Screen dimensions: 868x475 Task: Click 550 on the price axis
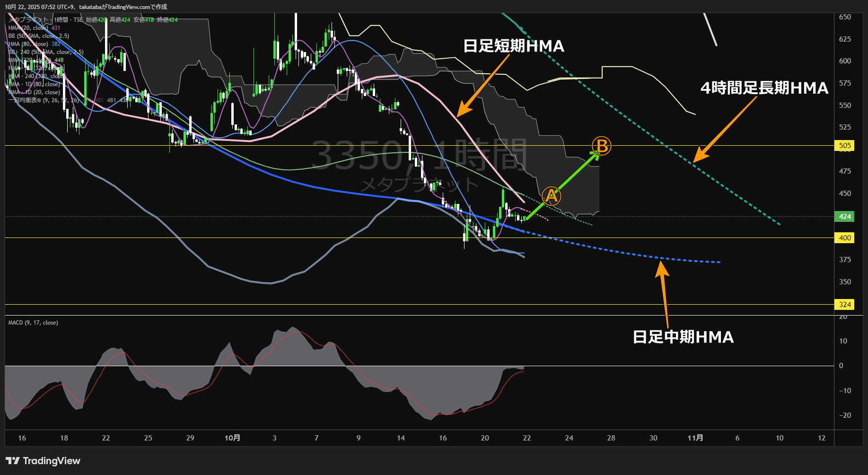point(845,106)
